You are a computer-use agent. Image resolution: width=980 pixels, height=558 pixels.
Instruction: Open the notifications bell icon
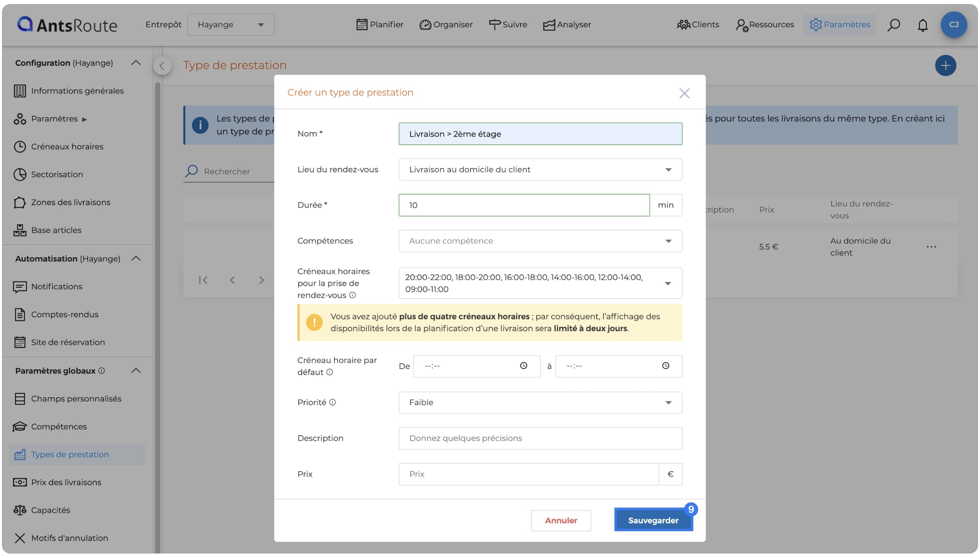(x=923, y=25)
